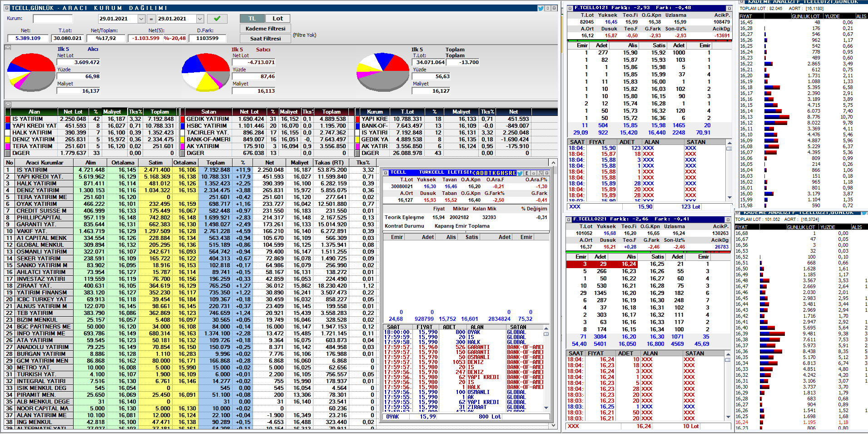Select the BURGAN YATIRIM row in brokerage list
868x434 pixels.
(191, 354)
